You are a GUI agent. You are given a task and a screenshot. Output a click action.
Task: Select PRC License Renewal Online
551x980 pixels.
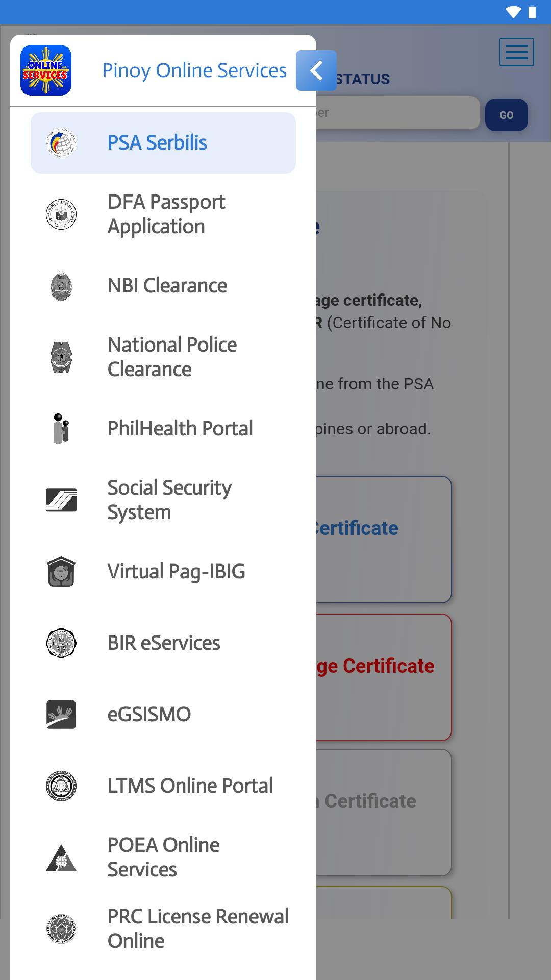tap(163, 929)
